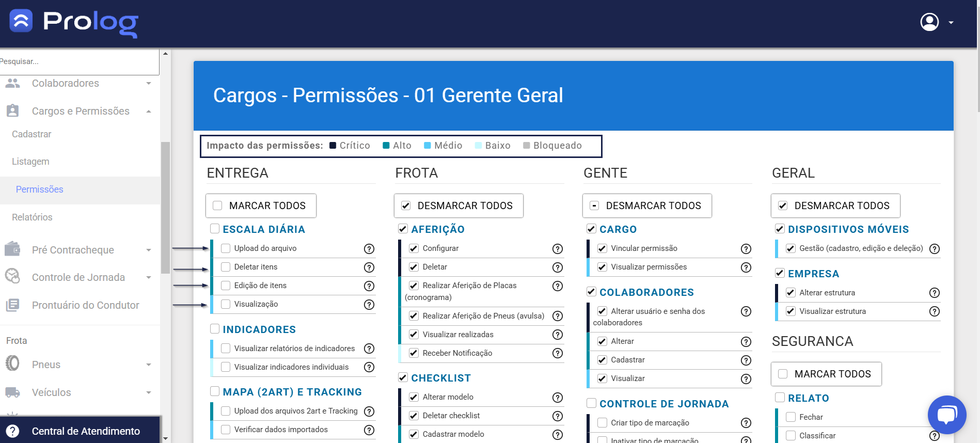Screen dimensions: 980x443
Task: Open the Prolog logo home link
Action: point(74,23)
